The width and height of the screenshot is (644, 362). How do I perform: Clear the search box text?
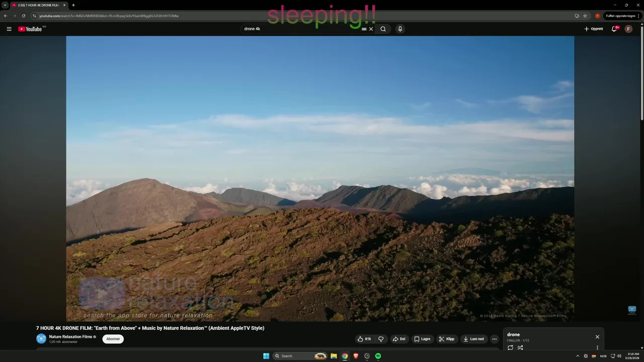tap(371, 29)
